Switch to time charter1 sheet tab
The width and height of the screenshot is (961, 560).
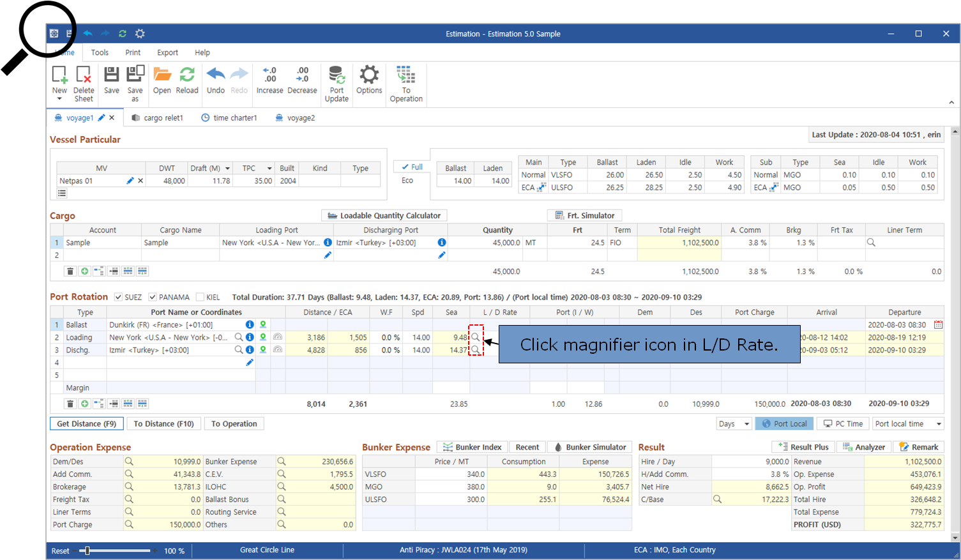pyautogui.click(x=229, y=117)
